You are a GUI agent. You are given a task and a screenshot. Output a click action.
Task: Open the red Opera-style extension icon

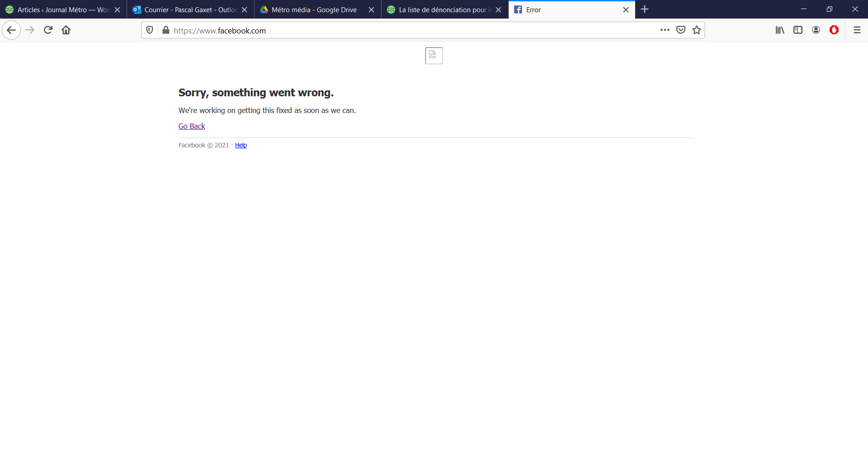[x=834, y=30]
